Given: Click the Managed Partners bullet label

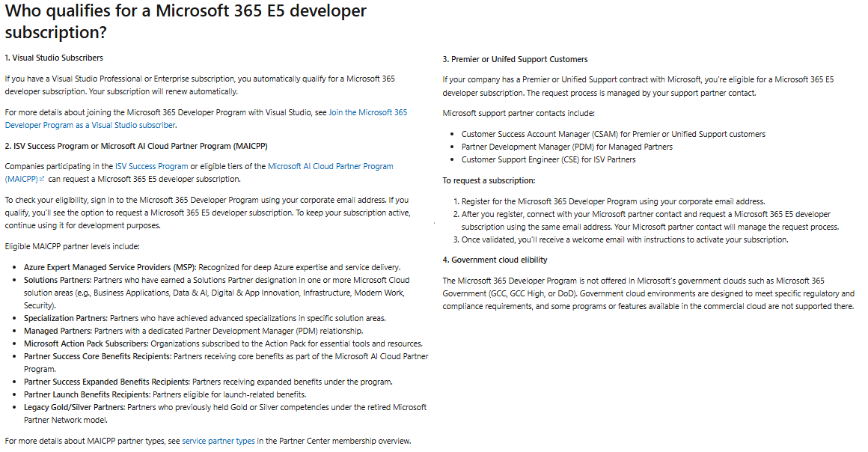Looking at the screenshot, I should (x=58, y=331).
